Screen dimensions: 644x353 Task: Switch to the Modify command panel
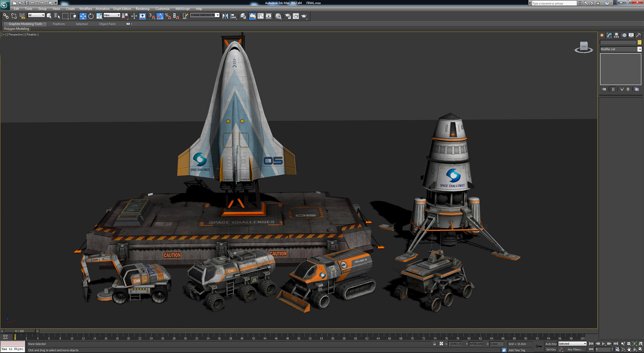click(x=609, y=35)
